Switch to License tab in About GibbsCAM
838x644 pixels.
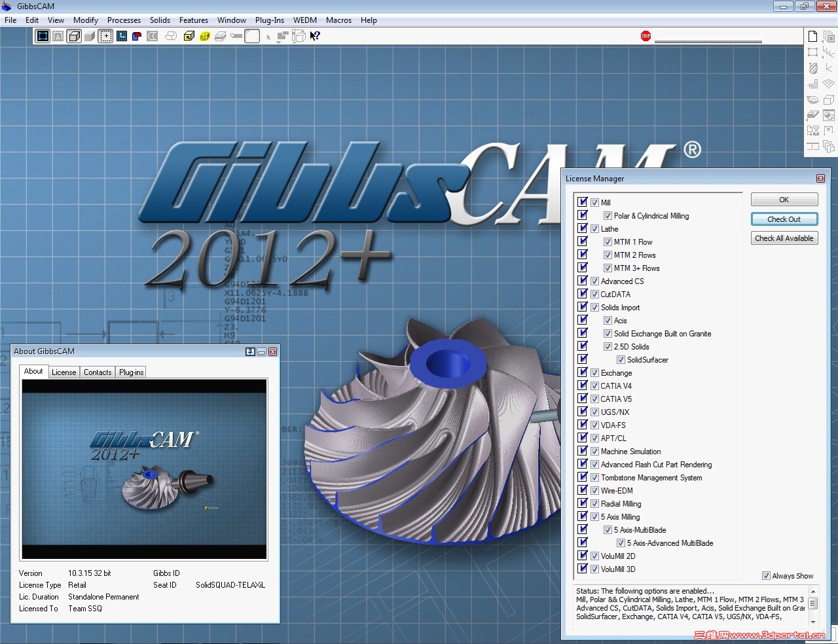pyautogui.click(x=64, y=372)
